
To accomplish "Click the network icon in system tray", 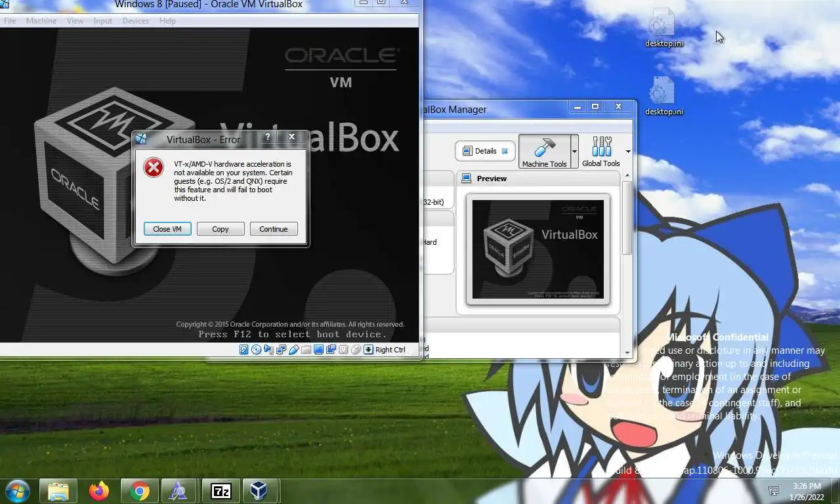I will pyautogui.click(x=774, y=491).
